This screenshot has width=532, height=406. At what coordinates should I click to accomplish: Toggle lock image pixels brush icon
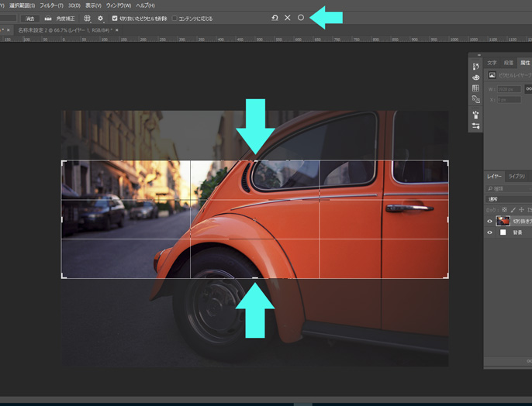pos(513,210)
